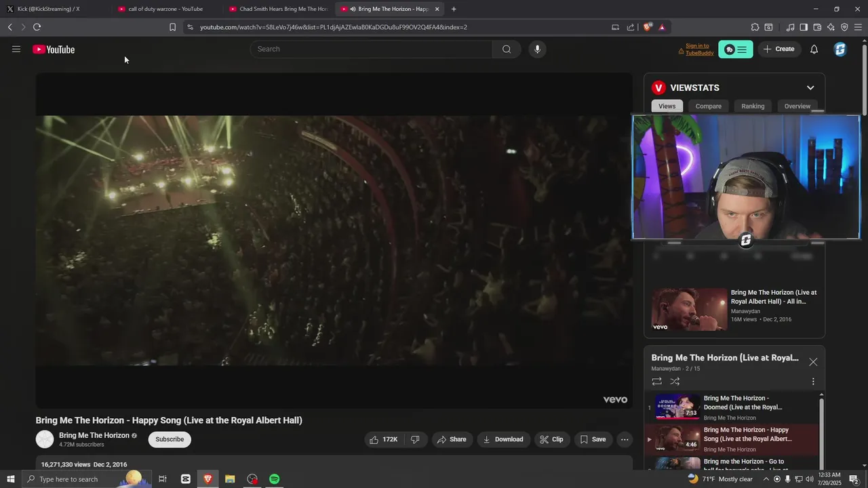The image size is (868, 488).
Task: Select the ViewStats Ranking tab
Action: (x=753, y=106)
